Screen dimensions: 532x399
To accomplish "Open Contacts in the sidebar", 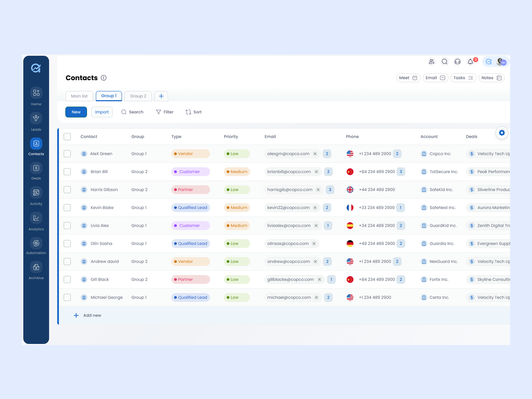I will pyautogui.click(x=36, y=147).
